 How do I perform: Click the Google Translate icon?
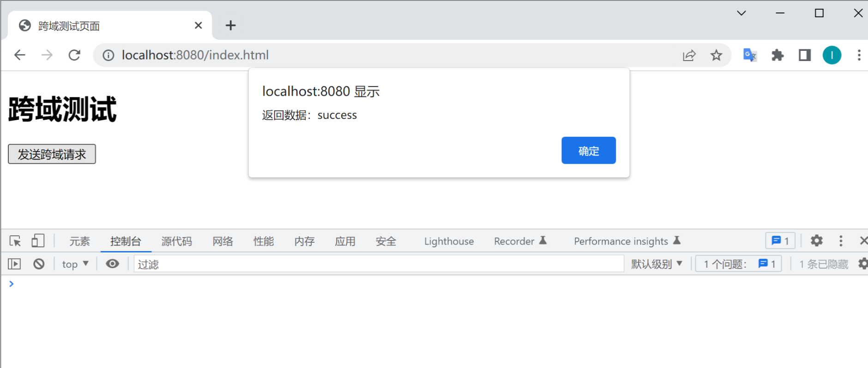(x=749, y=55)
